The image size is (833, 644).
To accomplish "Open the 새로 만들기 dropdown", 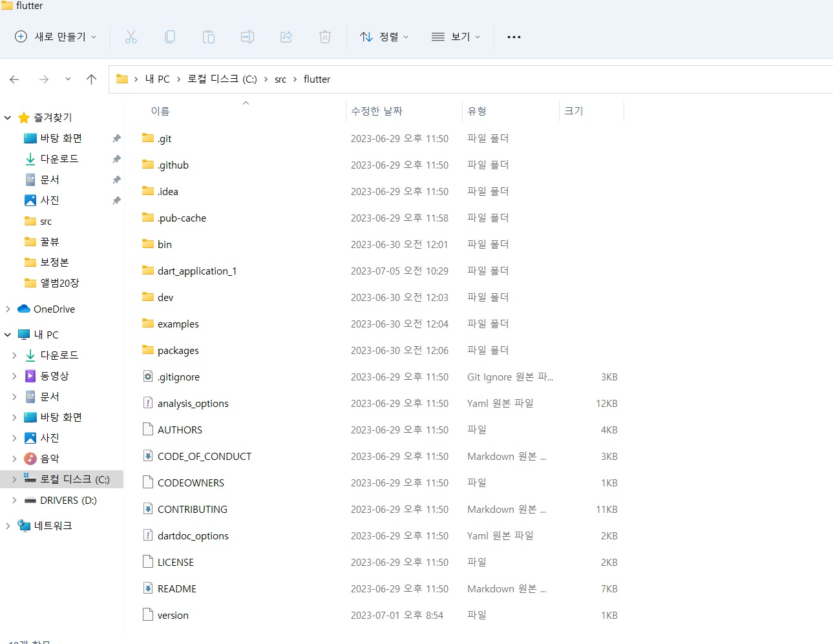I will pyautogui.click(x=56, y=37).
